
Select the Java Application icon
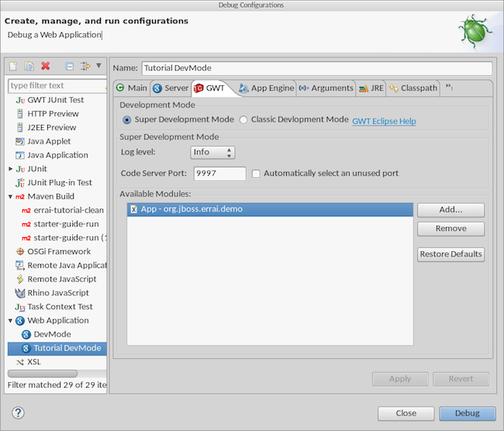20,155
